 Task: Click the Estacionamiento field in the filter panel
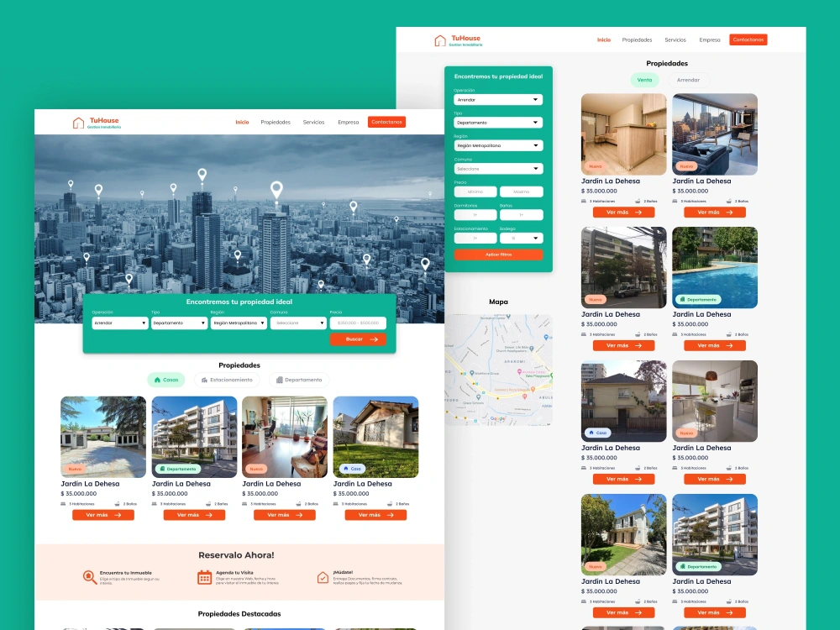475,238
